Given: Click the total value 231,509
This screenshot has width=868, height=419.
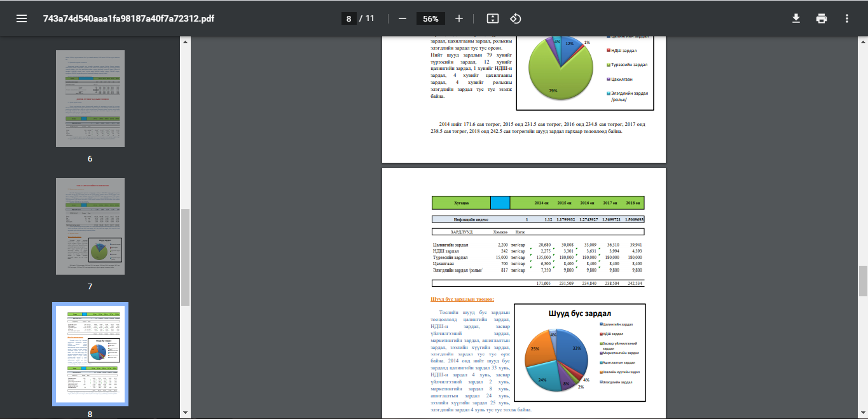Looking at the screenshot, I should (566, 283).
